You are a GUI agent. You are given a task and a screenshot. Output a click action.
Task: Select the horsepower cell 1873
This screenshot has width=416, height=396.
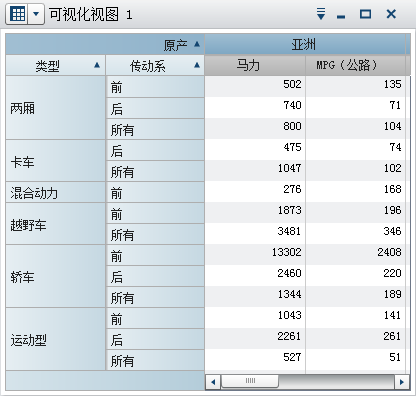255,212
